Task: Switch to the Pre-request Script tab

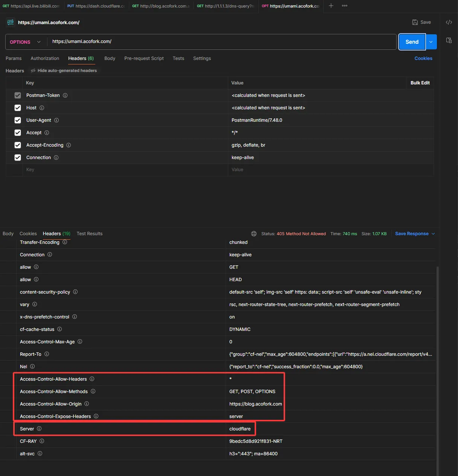Action: (x=144, y=58)
